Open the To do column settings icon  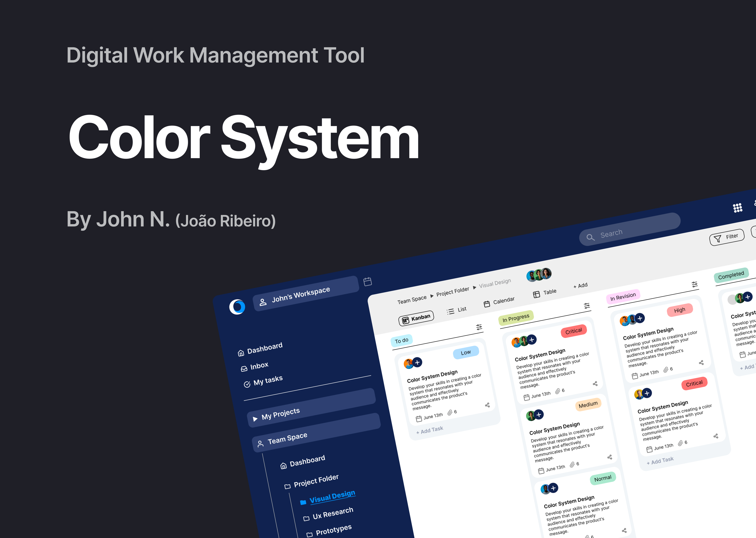(x=479, y=327)
